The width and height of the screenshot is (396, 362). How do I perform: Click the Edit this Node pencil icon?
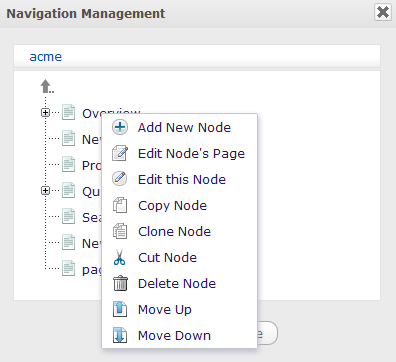point(120,179)
